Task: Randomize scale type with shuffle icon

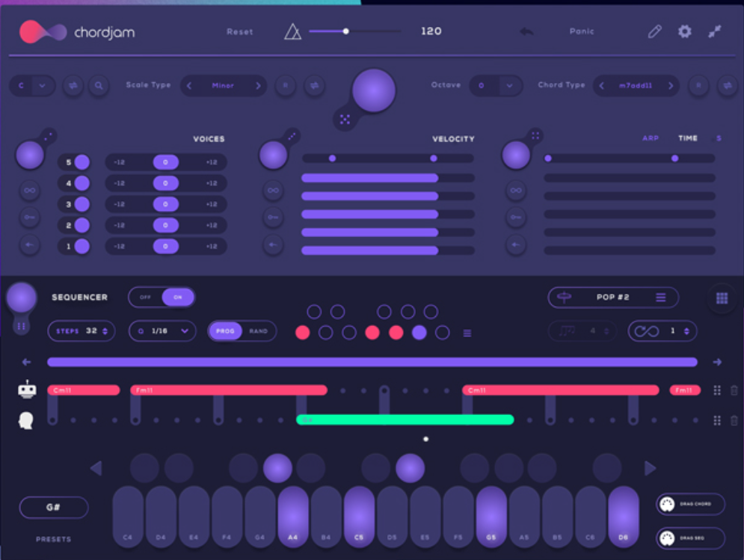Action: (x=314, y=85)
